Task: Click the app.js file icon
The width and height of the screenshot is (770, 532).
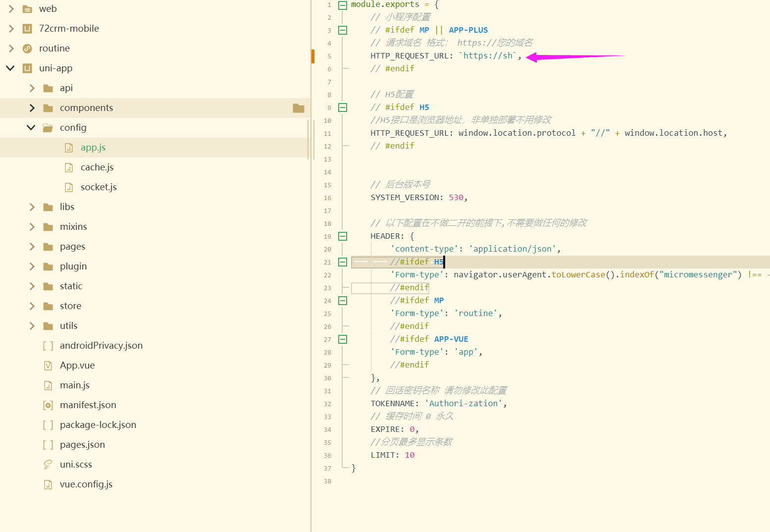Action: [69, 148]
